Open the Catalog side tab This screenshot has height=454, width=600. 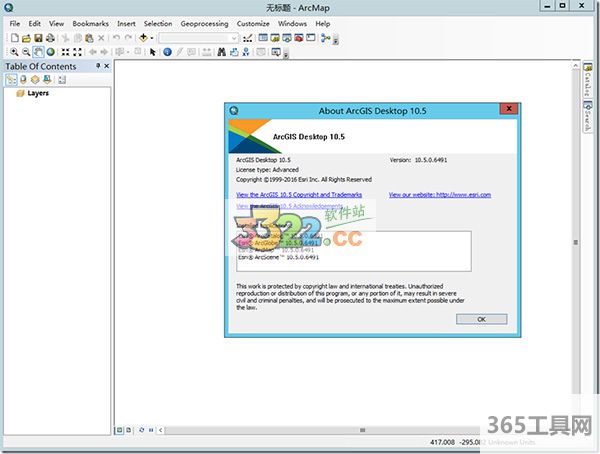(588, 82)
